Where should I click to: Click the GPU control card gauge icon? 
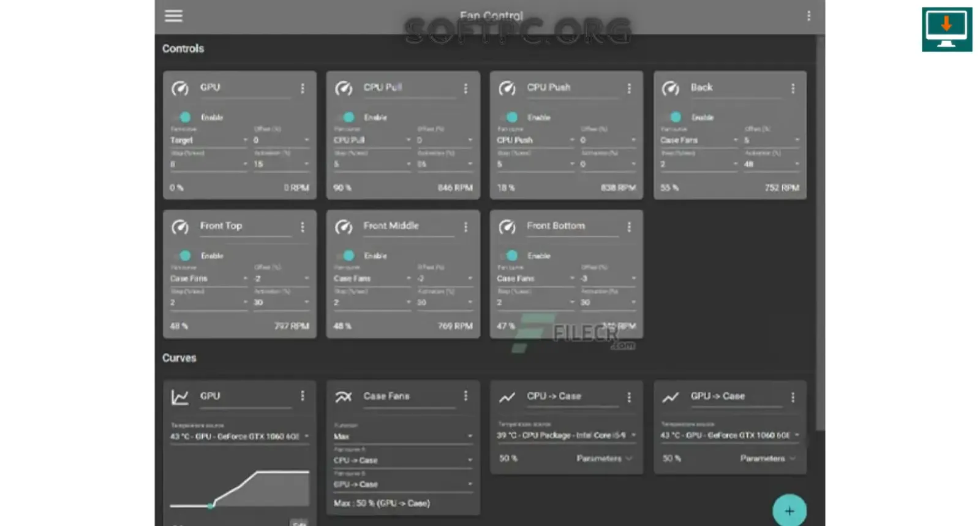180,88
